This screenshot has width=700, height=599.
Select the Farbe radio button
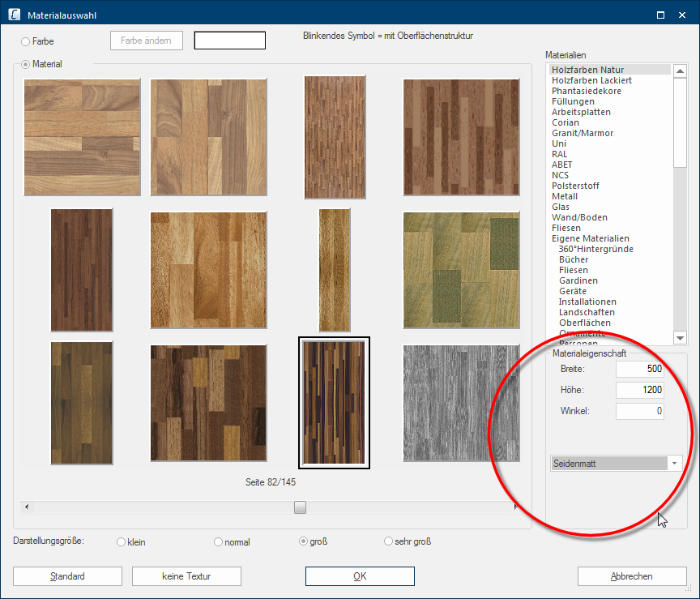click(26, 41)
